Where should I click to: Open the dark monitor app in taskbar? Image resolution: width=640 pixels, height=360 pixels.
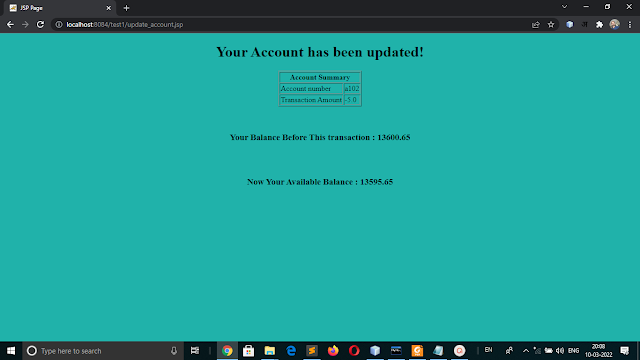click(396, 351)
